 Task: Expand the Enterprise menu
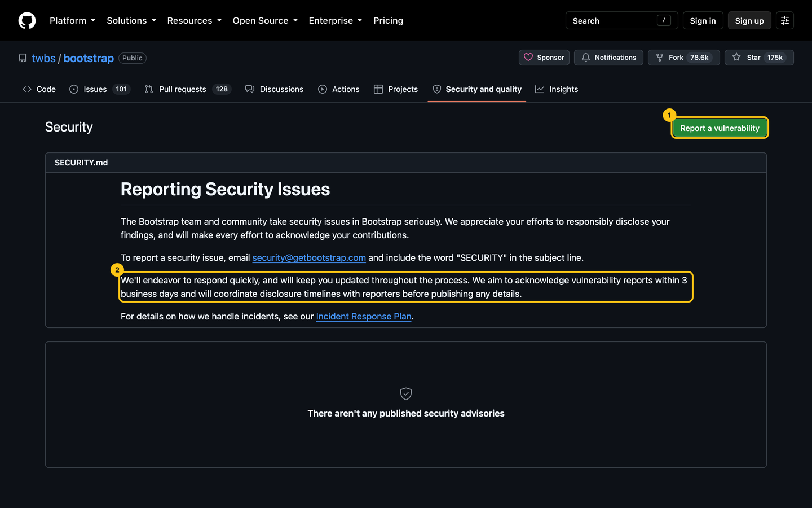point(336,20)
